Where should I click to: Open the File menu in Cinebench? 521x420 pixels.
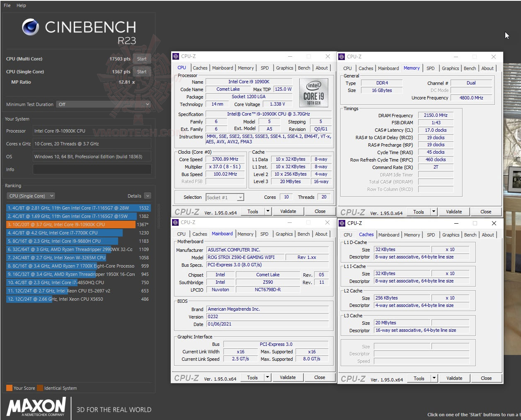7,5
